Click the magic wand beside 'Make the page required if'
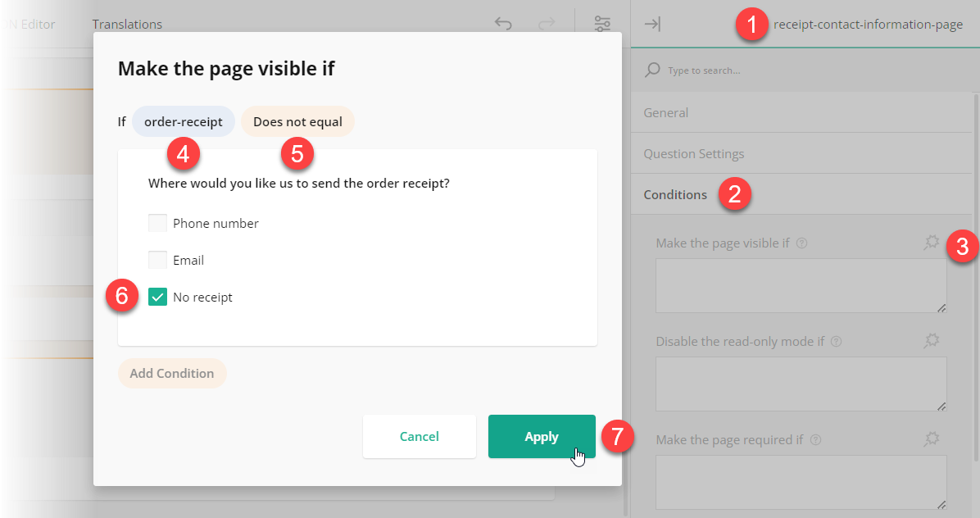 pos(931,439)
